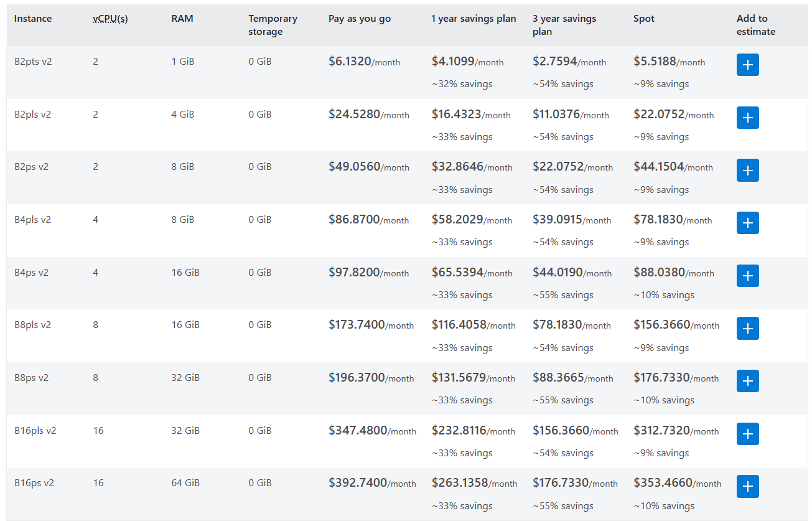Click the Spot column header
The image size is (812, 521).
(644, 19)
